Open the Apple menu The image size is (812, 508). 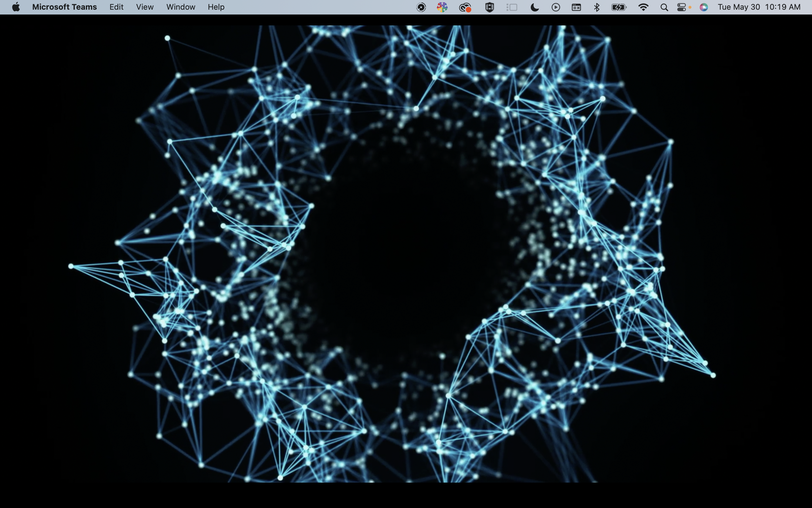[x=16, y=7]
